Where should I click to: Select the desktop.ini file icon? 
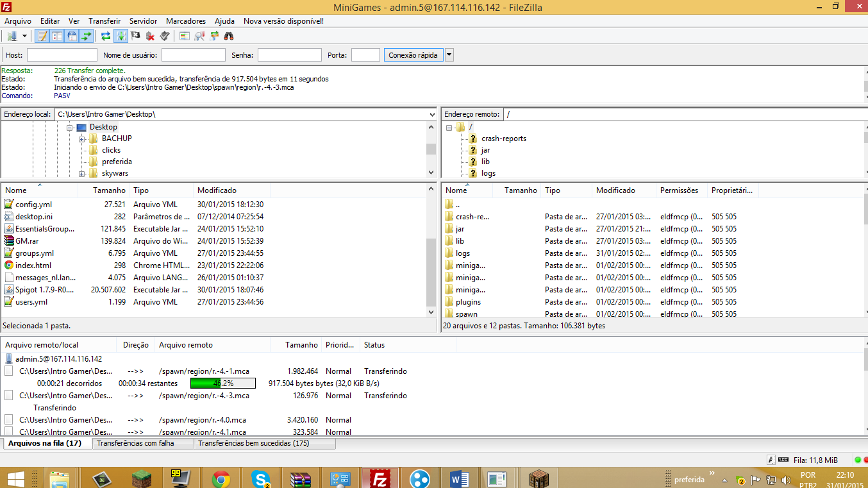(x=9, y=217)
